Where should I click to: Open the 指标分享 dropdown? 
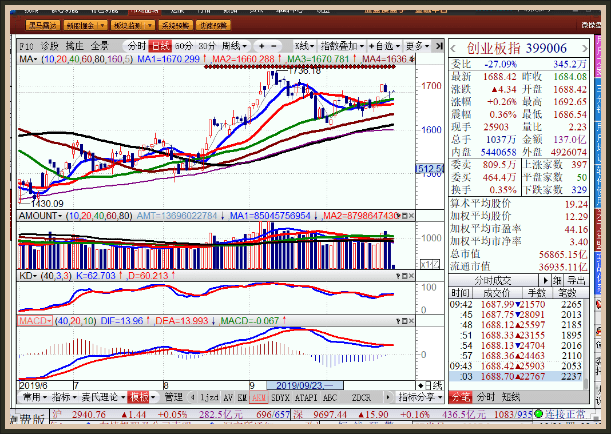[420, 397]
